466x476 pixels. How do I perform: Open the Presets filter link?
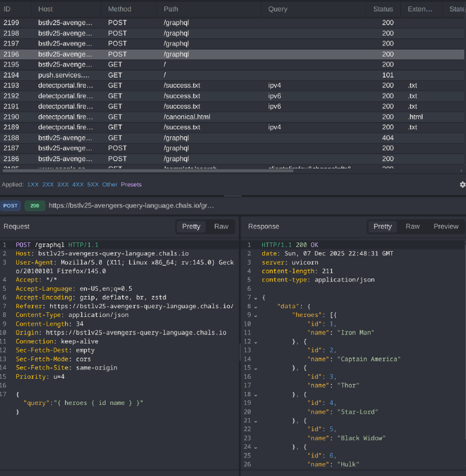(x=131, y=185)
